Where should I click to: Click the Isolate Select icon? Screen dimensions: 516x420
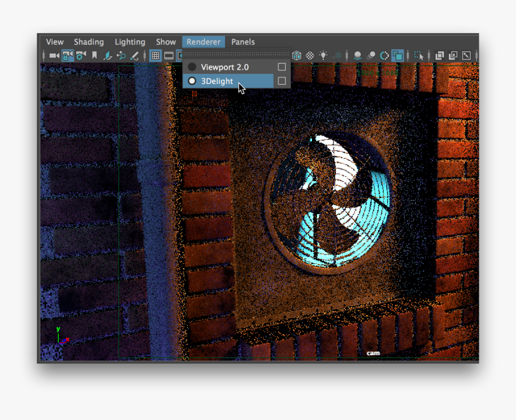coord(419,56)
